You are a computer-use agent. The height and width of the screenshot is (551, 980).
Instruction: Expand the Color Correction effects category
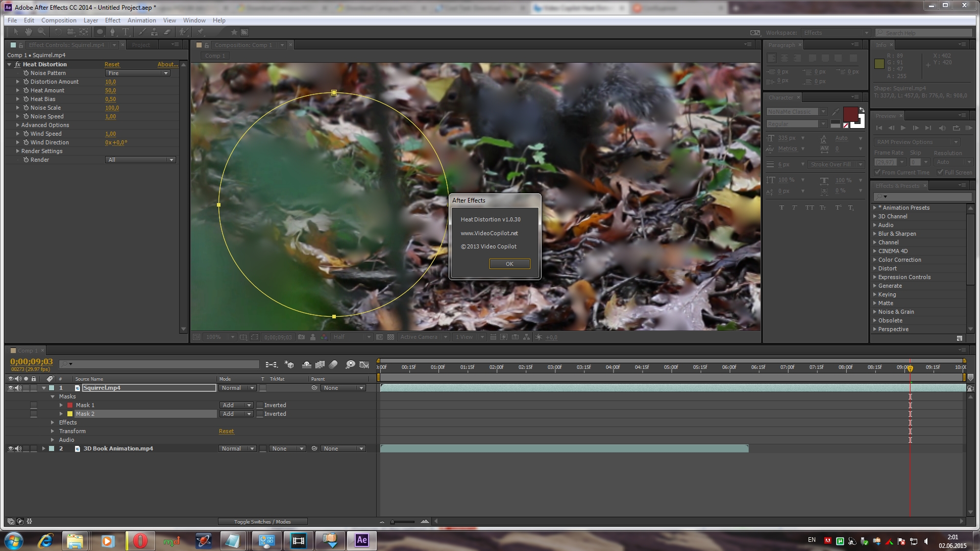click(875, 260)
